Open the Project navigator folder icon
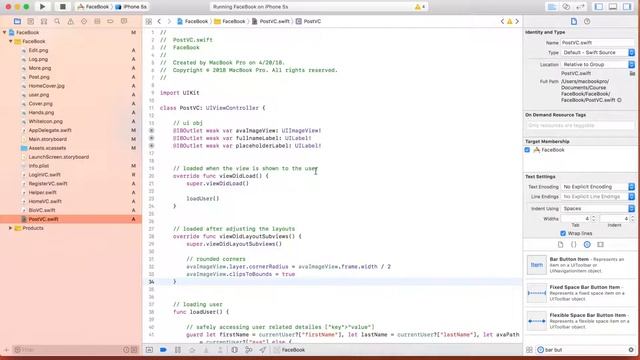Screen dimensions: 640x360 (x=17, y=21)
